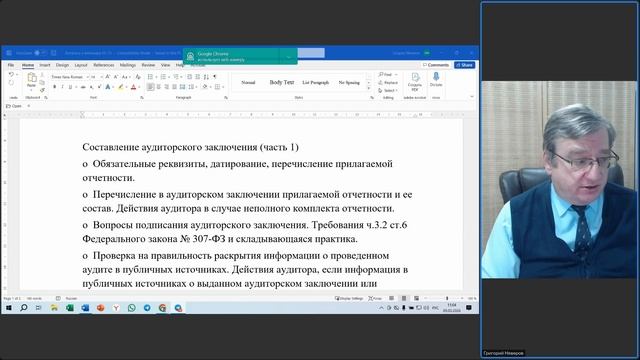640x360 pixels.
Task: Apply Strikethrough formatting
Action: click(x=83, y=87)
